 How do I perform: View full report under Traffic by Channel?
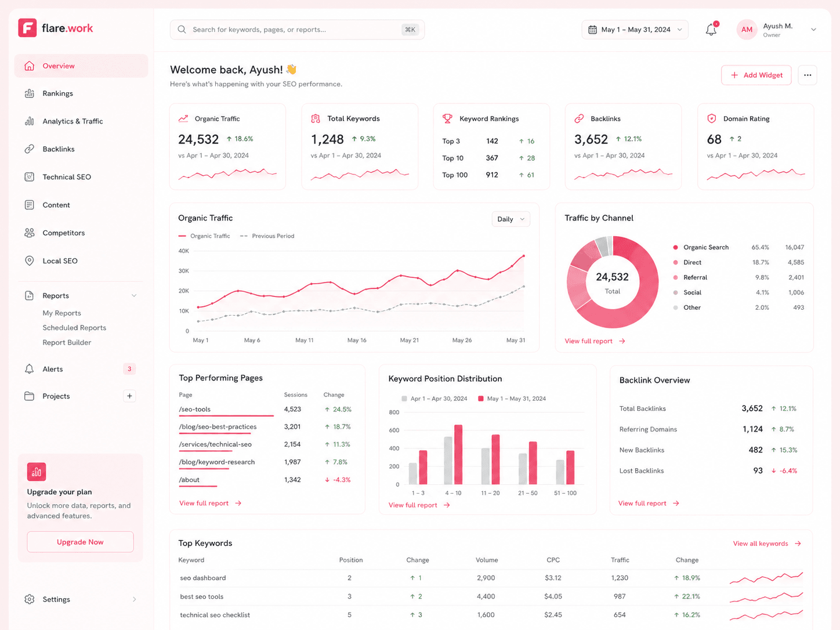(x=595, y=341)
